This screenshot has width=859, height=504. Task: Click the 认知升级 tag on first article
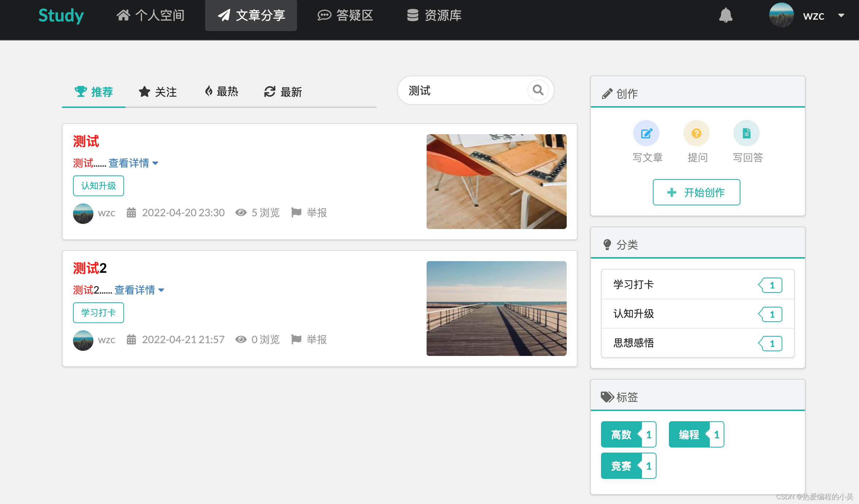99,186
